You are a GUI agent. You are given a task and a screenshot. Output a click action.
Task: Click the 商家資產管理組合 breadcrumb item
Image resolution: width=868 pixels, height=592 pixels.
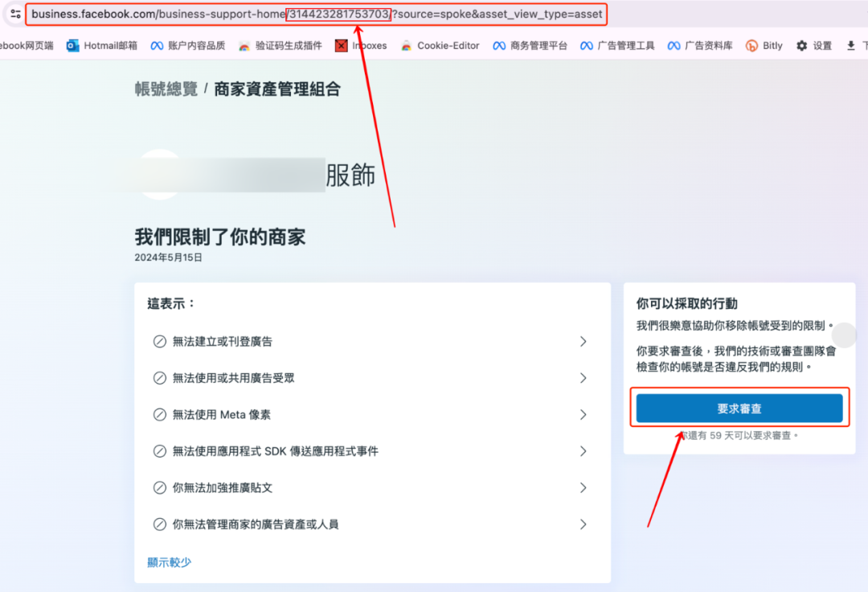[x=276, y=89]
